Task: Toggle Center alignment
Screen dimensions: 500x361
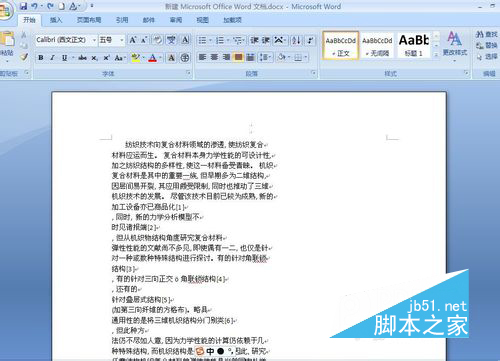Action: (214, 57)
